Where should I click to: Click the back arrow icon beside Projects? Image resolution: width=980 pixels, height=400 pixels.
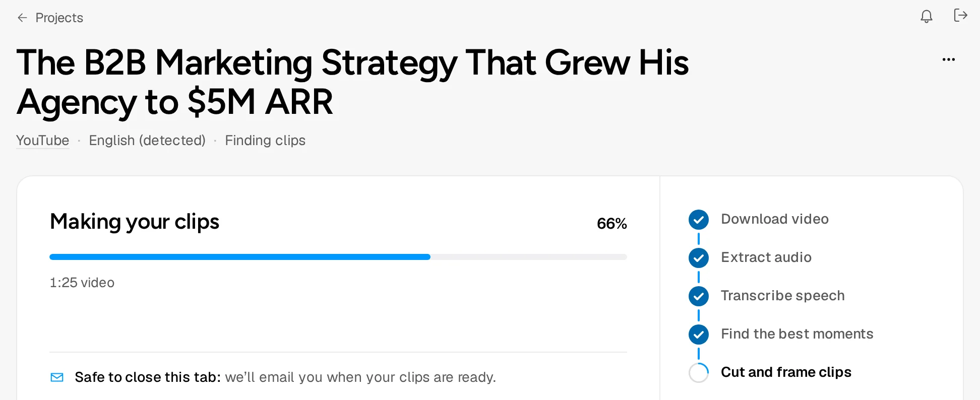(22, 18)
